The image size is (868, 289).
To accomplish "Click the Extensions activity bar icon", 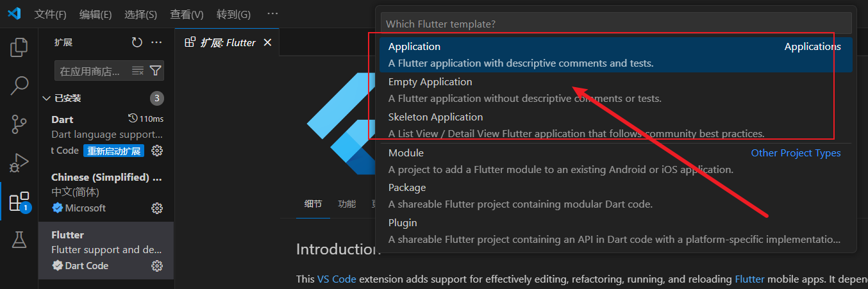I will point(19,202).
